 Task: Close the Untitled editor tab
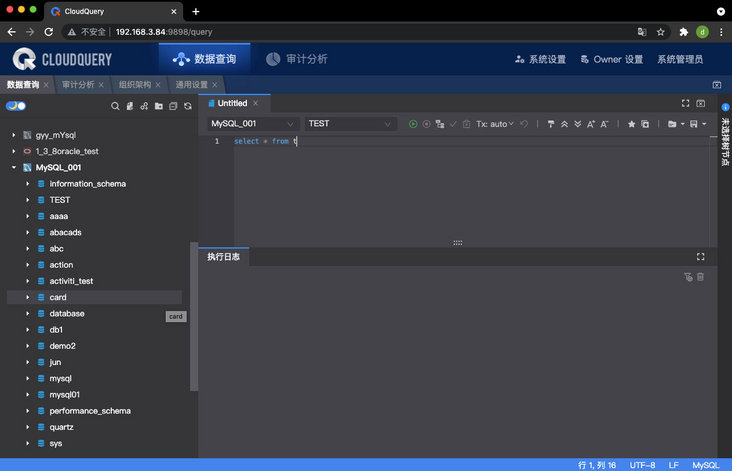coord(255,103)
